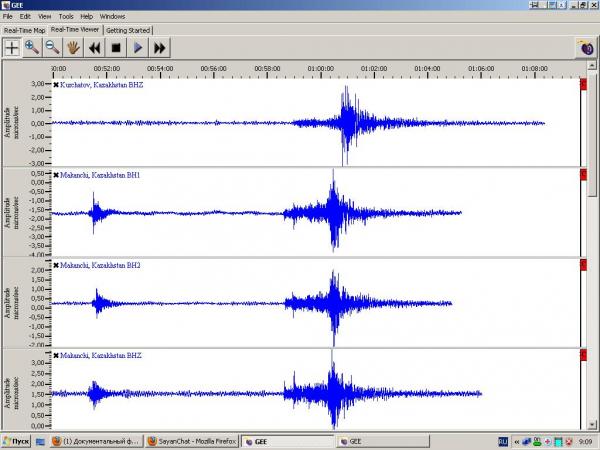Viewport: 600px width, 450px height.
Task: Open the Windows Start (Пуск) button
Action: coord(16,442)
